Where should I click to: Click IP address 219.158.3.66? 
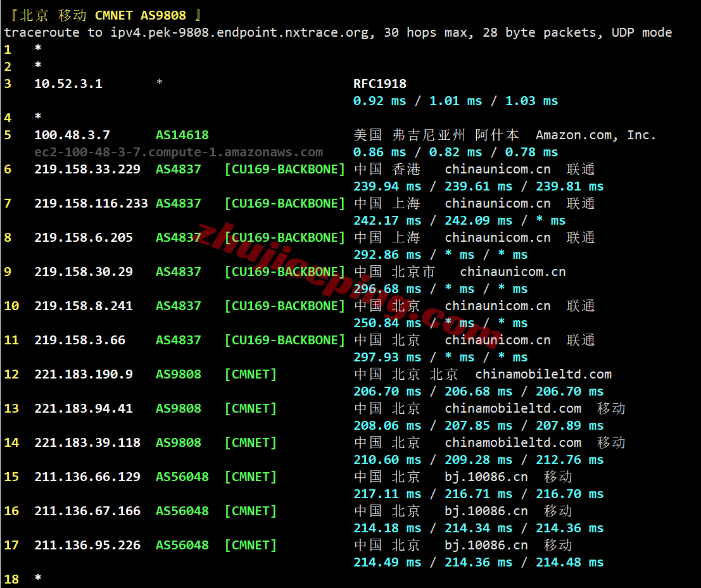click(80, 340)
